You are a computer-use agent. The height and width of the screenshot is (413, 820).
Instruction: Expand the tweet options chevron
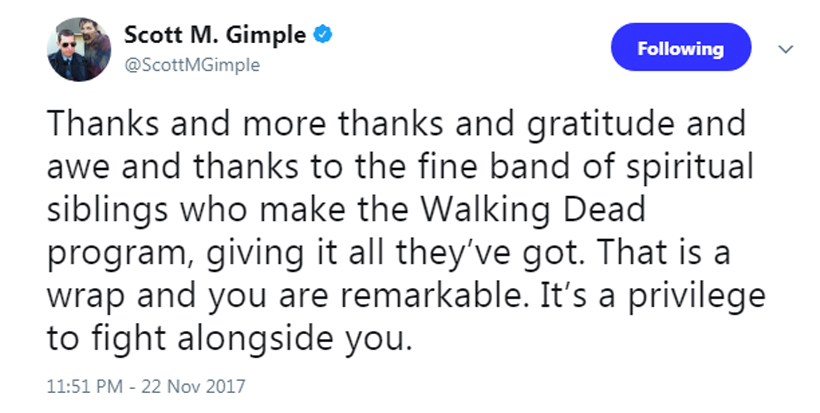pyautogui.click(x=786, y=48)
